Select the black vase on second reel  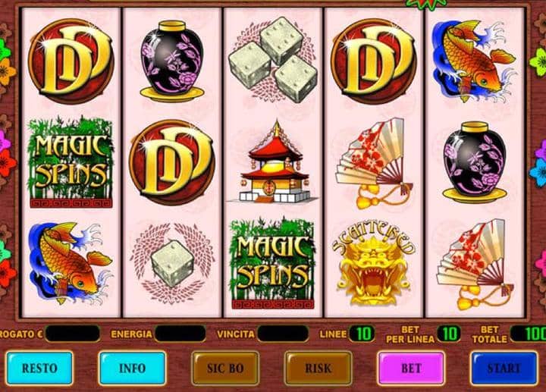[x=172, y=61]
